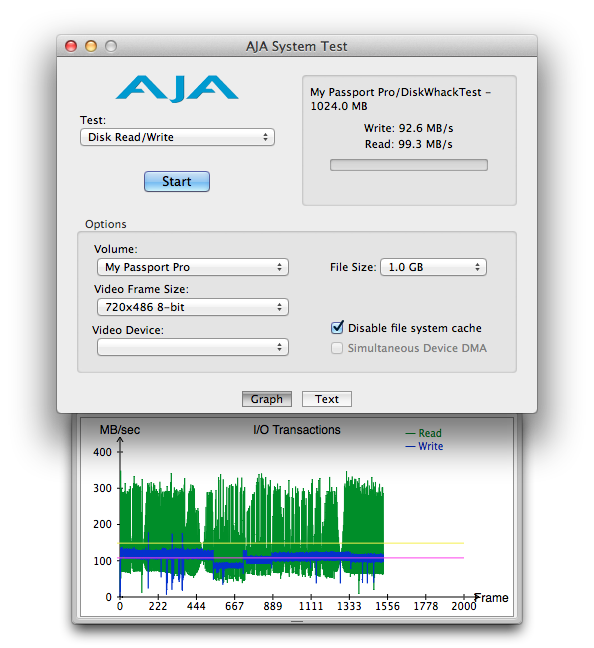
Task: Click the Start button
Action: pyautogui.click(x=177, y=181)
